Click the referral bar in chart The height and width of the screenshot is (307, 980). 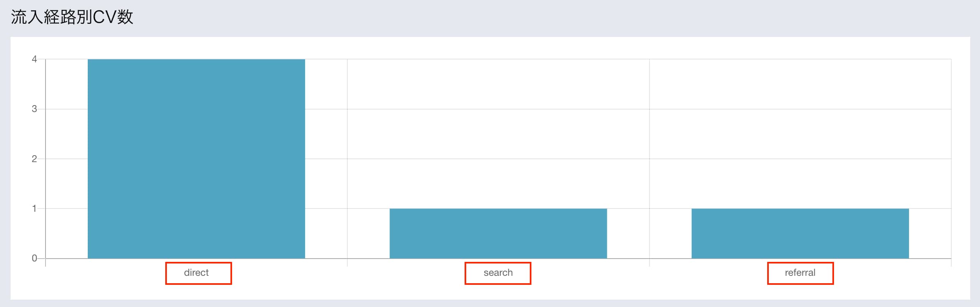[800, 234]
